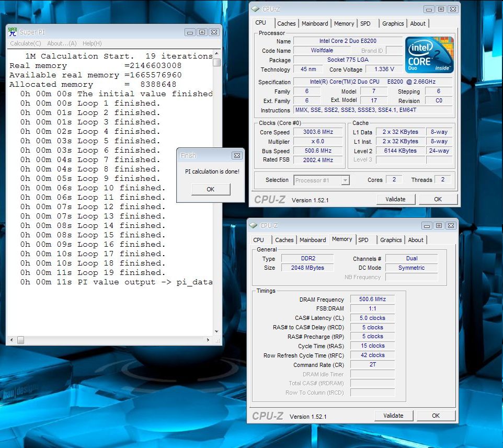Click 'Loop 19 finished.' line in Super PI
This screenshot has width=503, height=448.
[121, 272]
